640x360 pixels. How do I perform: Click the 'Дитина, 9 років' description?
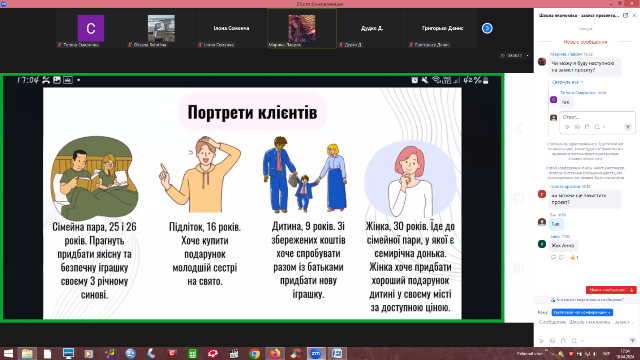(308, 260)
